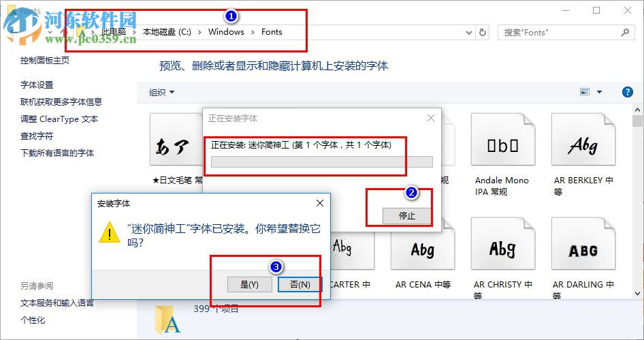Expand the chevron between Windows and Fonts
The width and height of the screenshot is (644, 340).
click(253, 32)
